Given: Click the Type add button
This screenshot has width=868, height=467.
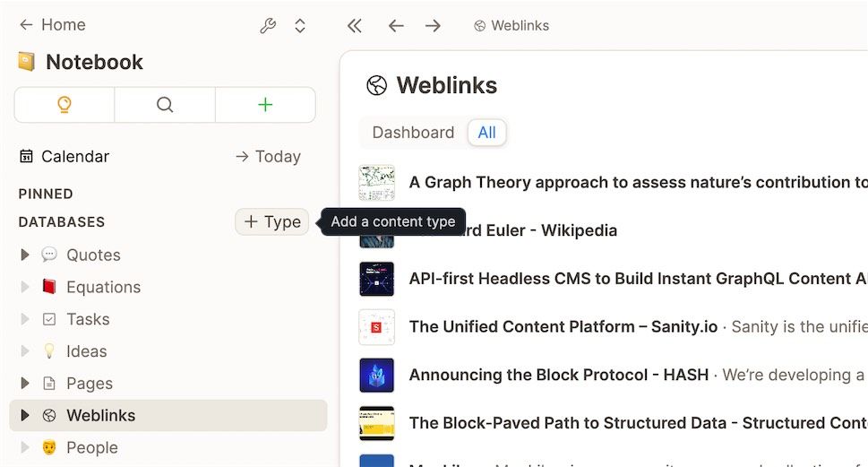Looking at the screenshot, I should click(x=272, y=222).
